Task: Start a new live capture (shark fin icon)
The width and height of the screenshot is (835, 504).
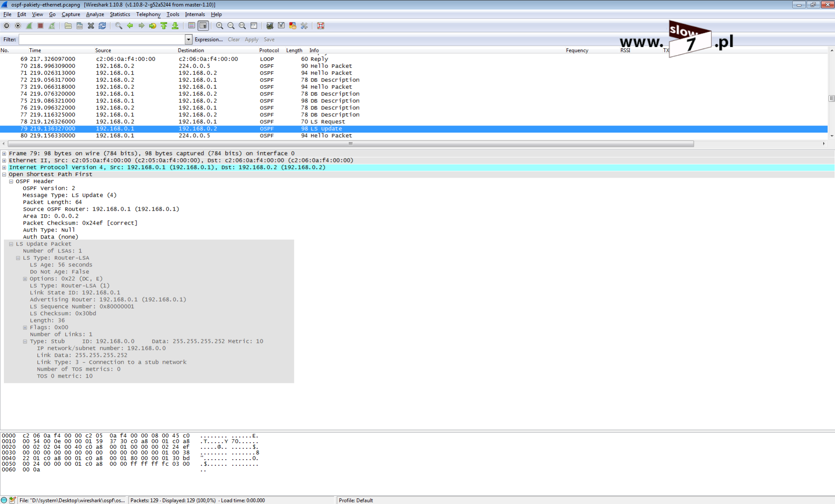Action: click(29, 26)
